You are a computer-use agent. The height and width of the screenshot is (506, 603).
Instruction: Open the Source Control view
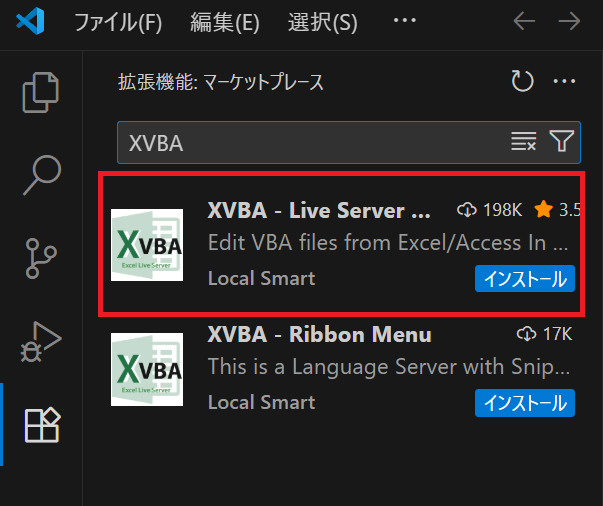pyautogui.click(x=41, y=258)
